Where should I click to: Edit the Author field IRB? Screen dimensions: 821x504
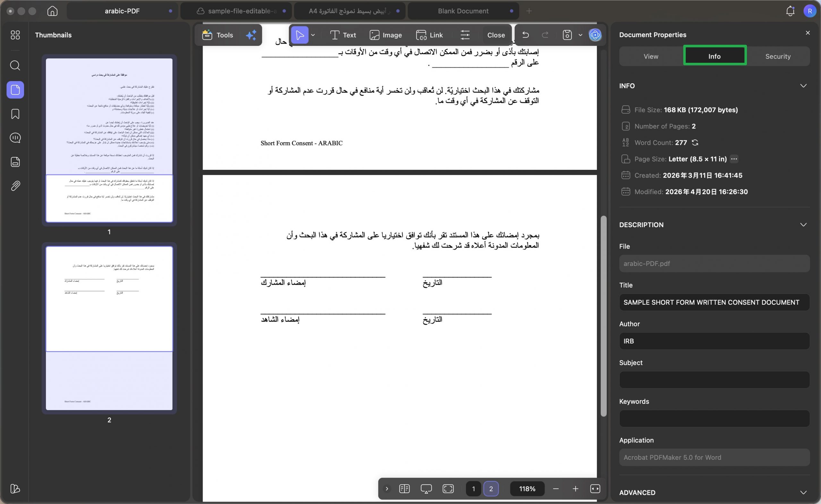point(714,341)
